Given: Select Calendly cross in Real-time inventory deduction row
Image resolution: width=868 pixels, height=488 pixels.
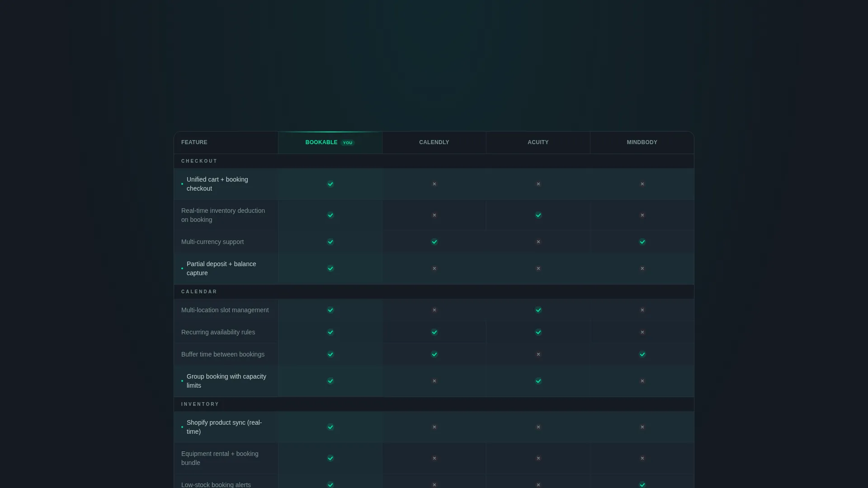Looking at the screenshot, I should tap(434, 215).
